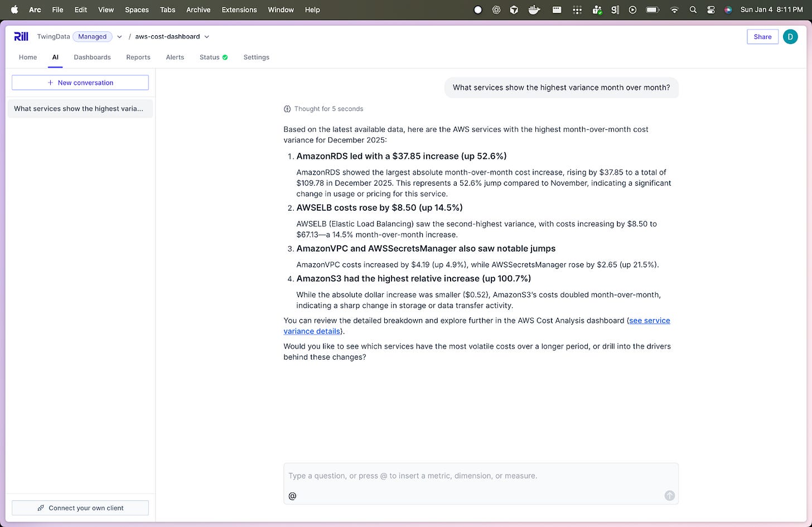Viewport: 812px width, 527px height.
Task: Click the 'AmazonS3 had the highest relative increase' heading
Action: point(414,278)
